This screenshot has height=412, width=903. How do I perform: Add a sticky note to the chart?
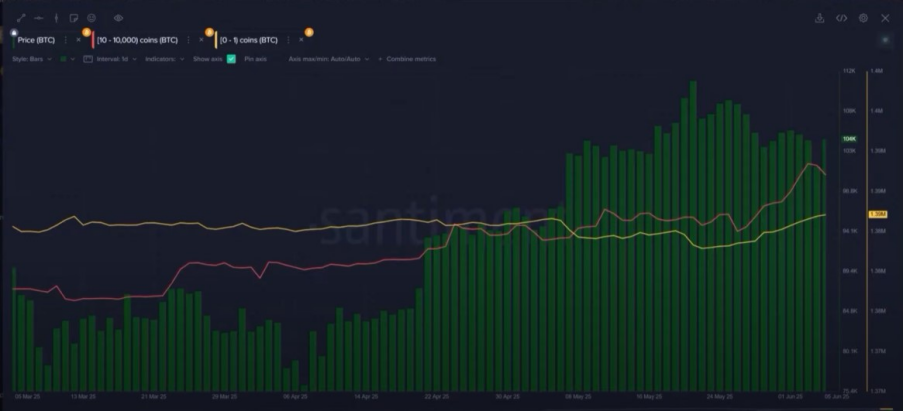point(75,18)
